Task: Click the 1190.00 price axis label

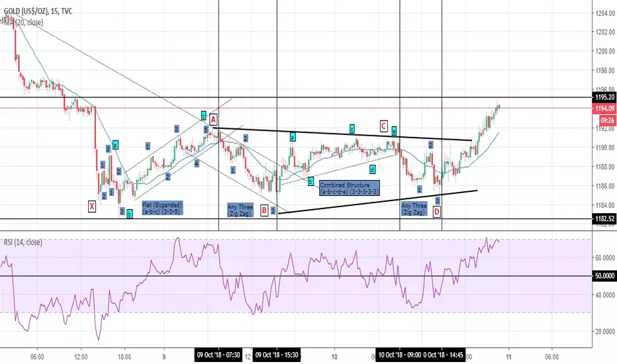Action: pos(605,148)
